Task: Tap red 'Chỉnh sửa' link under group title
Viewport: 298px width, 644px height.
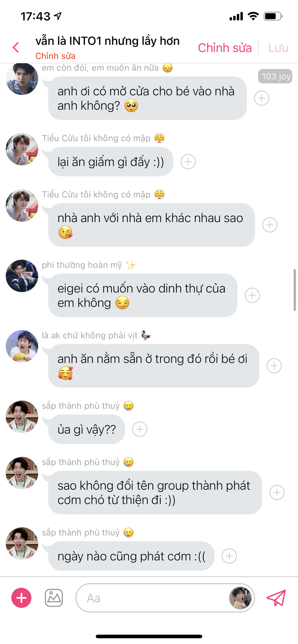Action: coord(55,56)
